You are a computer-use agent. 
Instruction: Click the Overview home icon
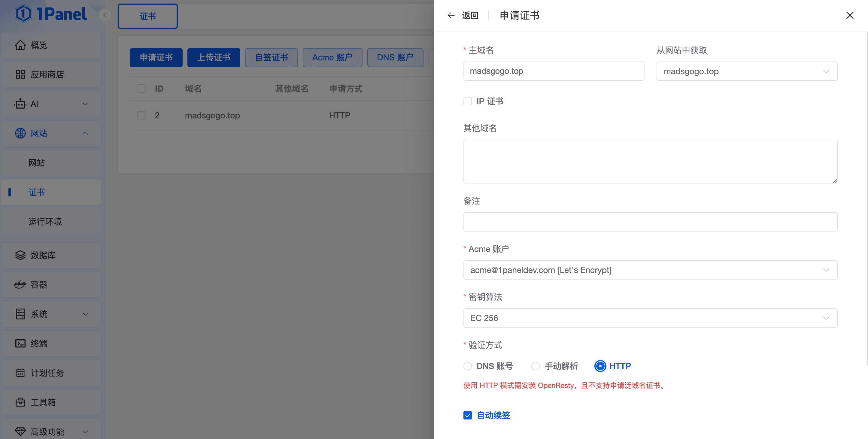(x=20, y=45)
